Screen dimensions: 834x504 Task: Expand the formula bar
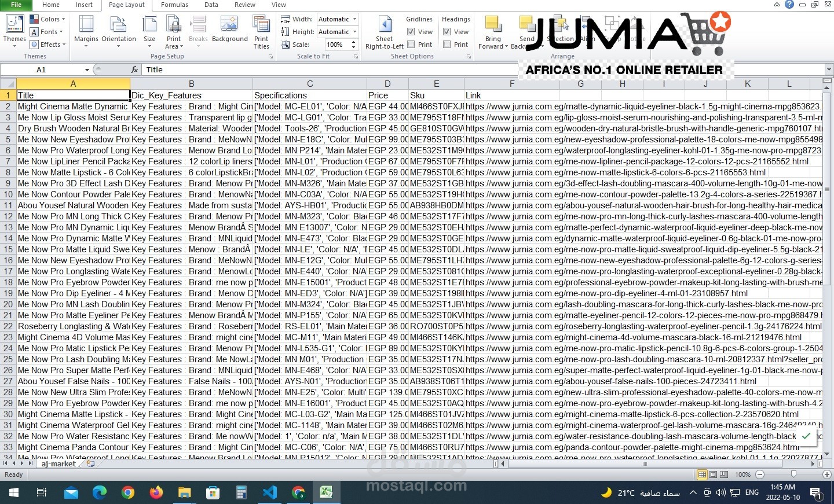829,69
